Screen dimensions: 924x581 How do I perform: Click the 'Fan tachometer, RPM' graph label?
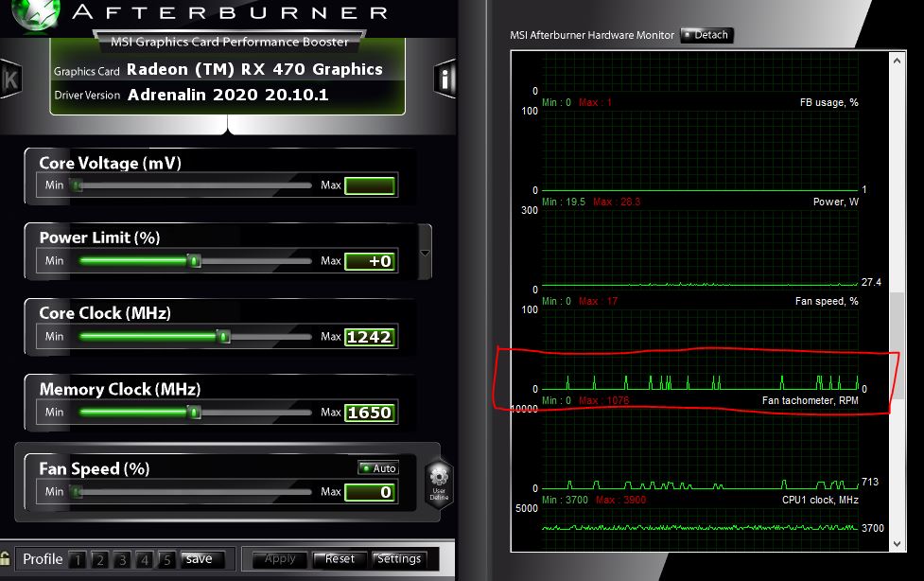[810, 400]
